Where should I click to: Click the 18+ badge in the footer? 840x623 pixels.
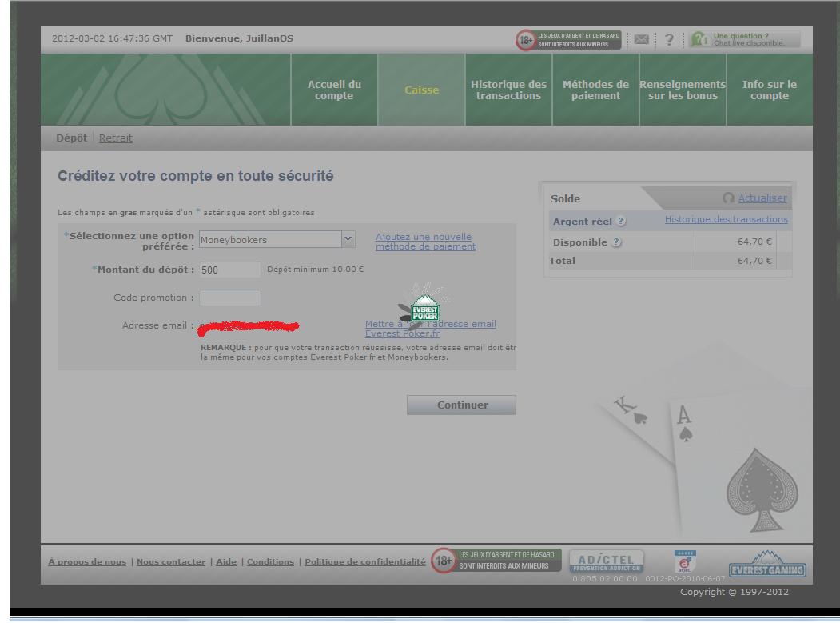pyautogui.click(x=496, y=561)
